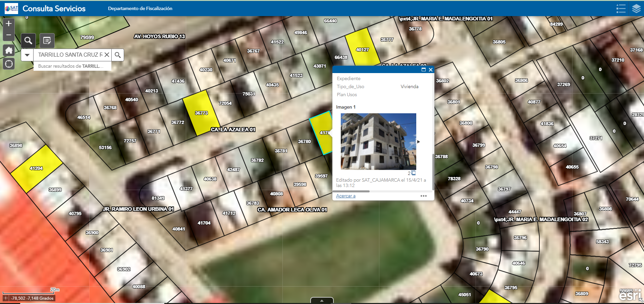Open the search widget tool
This screenshot has width=644, height=304.
tap(28, 41)
